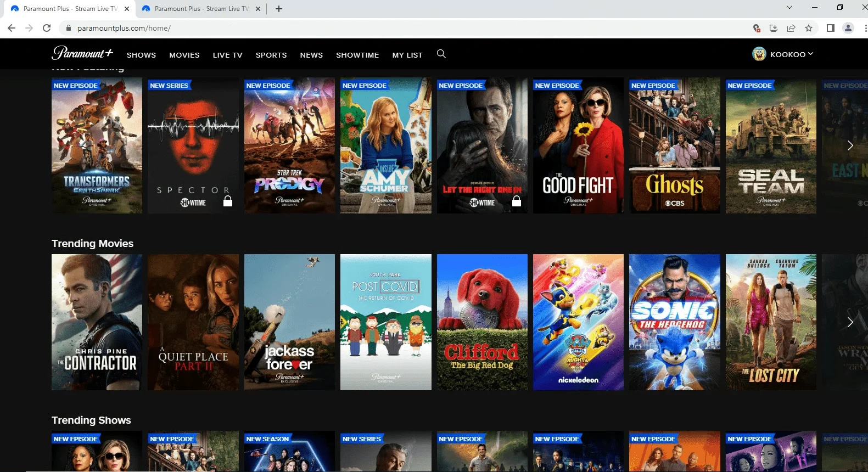Image resolution: width=868 pixels, height=472 pixels.
Task: Click the Trending Shows heading
Action: [x=91, y=420]
